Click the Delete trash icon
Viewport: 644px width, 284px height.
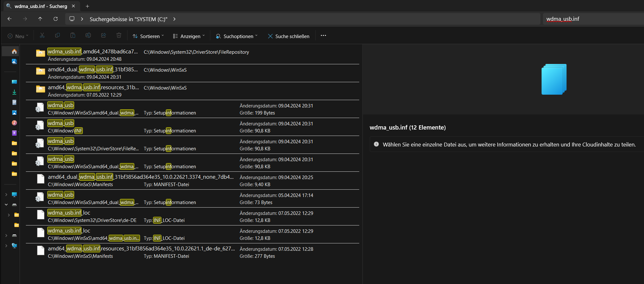119,35
